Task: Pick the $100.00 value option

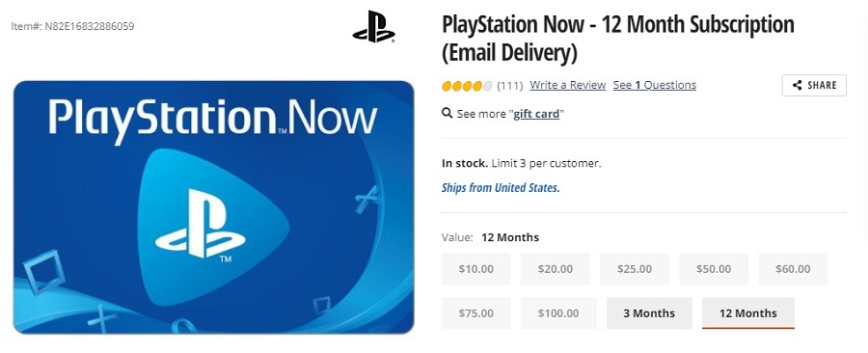Action: (558, 313)
